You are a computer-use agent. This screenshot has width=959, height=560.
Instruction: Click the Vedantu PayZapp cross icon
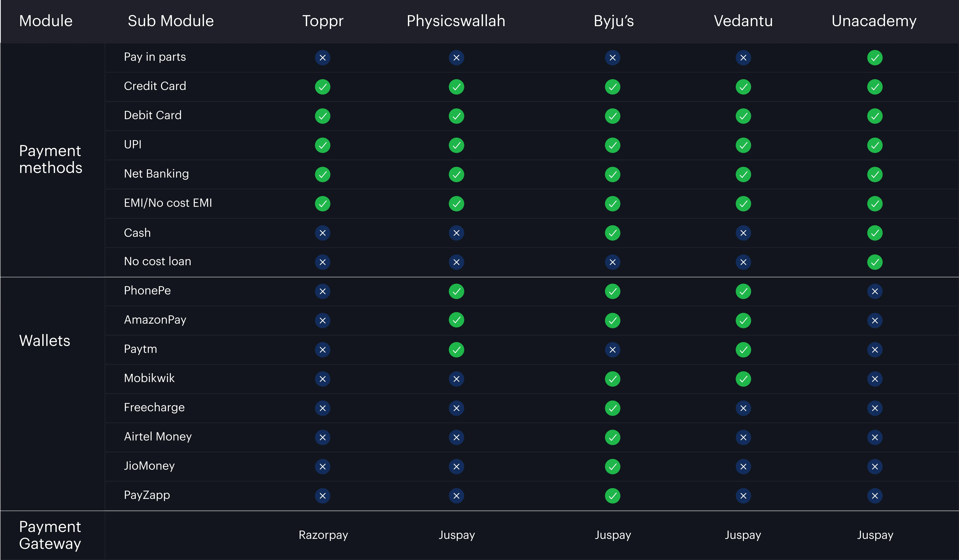tap(743, 496)
